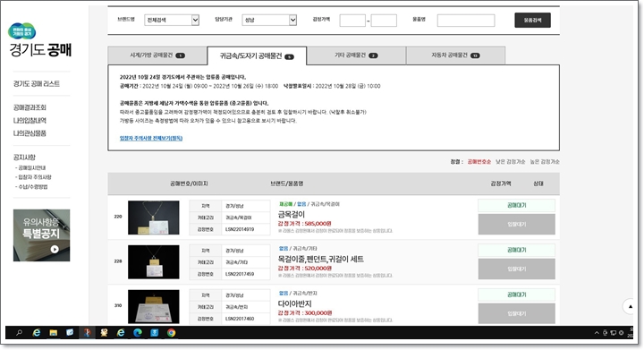Click the minimum 감정가액 input field
The width and height of the screenshot is (644, 350).
click(x=352, y=20)
